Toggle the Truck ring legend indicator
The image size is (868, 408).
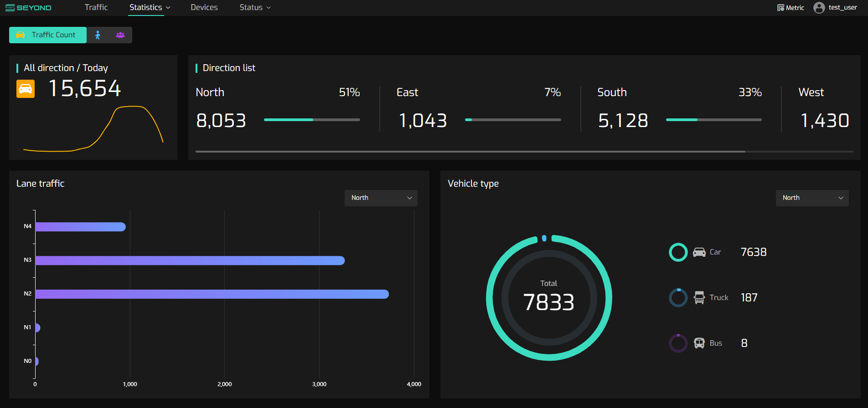click(x=678, y=298)
